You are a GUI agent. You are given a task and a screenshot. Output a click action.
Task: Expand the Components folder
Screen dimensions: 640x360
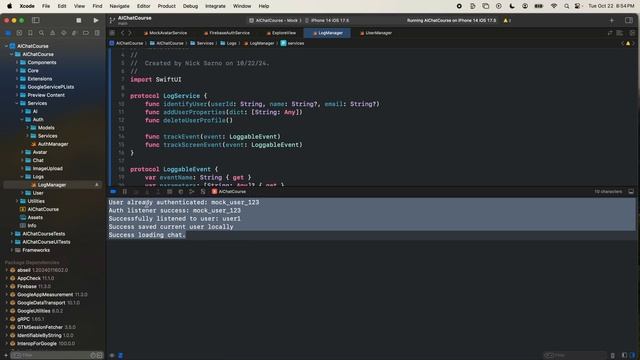17,62
